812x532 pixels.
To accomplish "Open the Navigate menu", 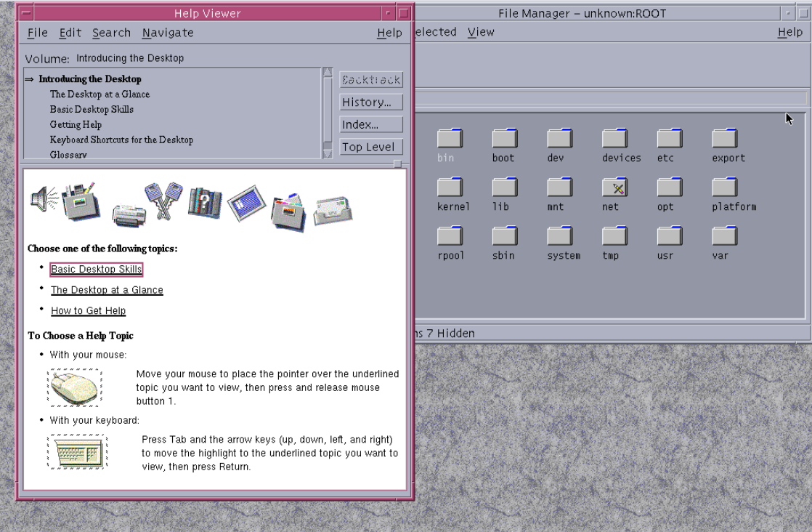I will 168,33.
